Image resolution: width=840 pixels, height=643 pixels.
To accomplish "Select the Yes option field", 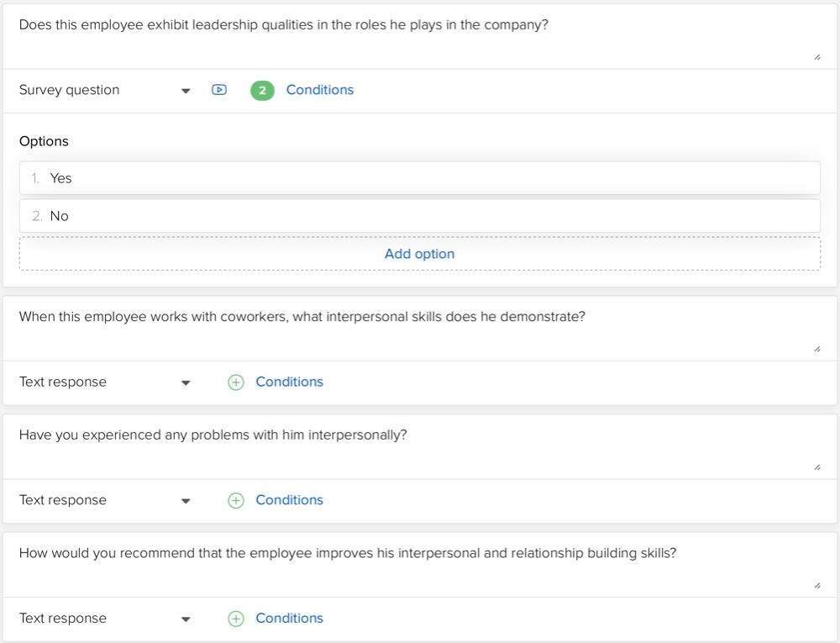I will tap(419, 178).
